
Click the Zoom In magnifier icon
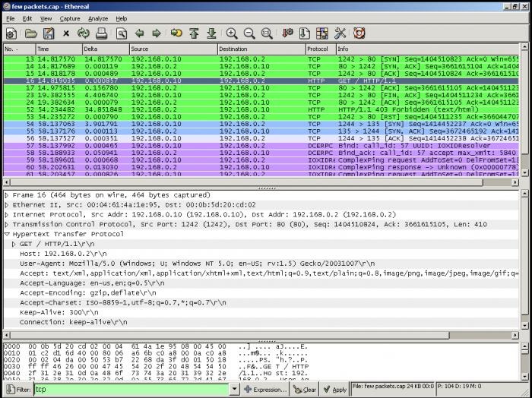coord(232,33)
